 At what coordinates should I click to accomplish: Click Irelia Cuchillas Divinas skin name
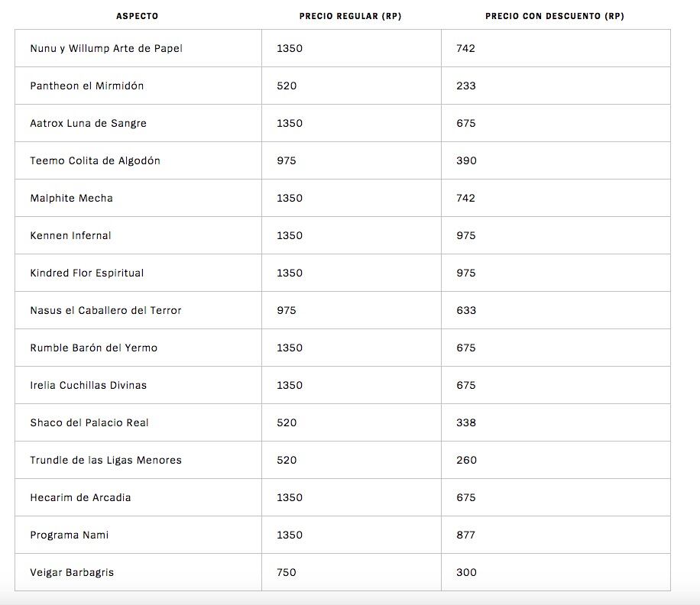tap(89, 385)
